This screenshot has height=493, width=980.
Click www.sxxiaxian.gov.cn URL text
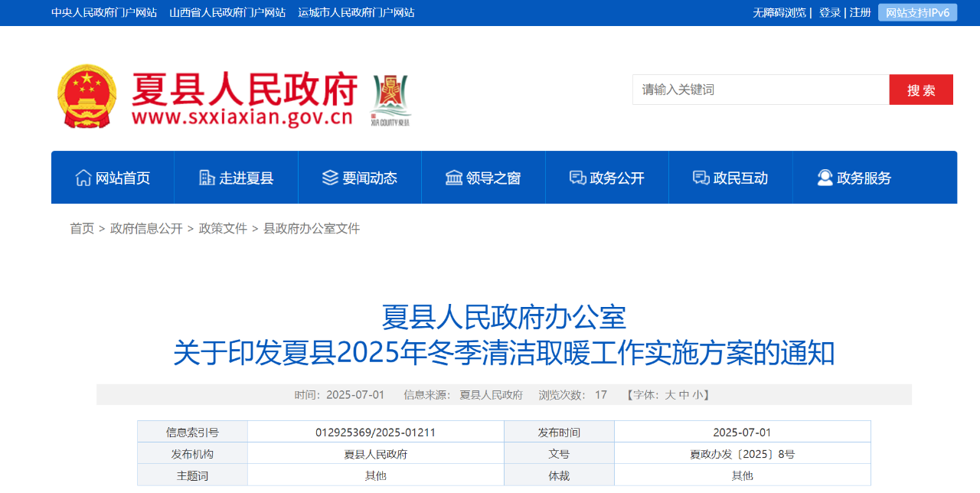(x=242, y=117)
